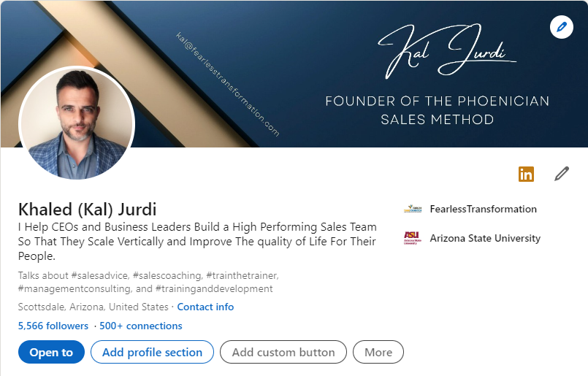
Task: Click the edit profile intro pencil icon
Action: pos(561,174)
